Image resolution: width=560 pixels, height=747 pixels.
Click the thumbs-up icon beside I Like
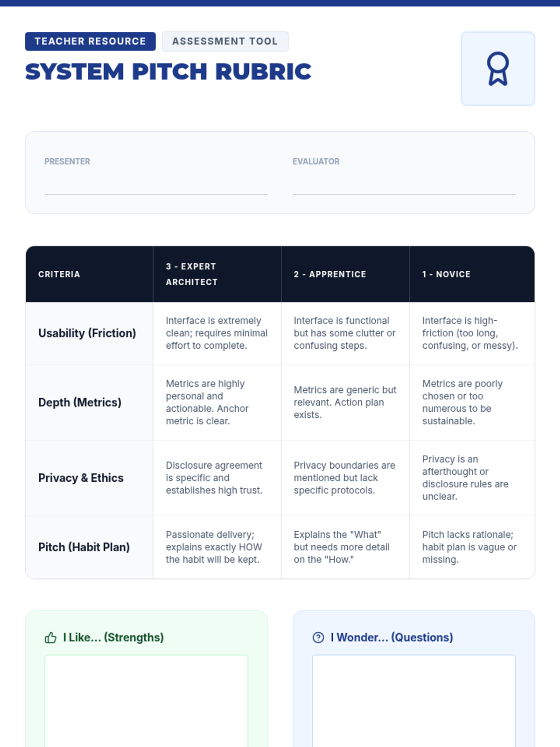tap(50, 638)
